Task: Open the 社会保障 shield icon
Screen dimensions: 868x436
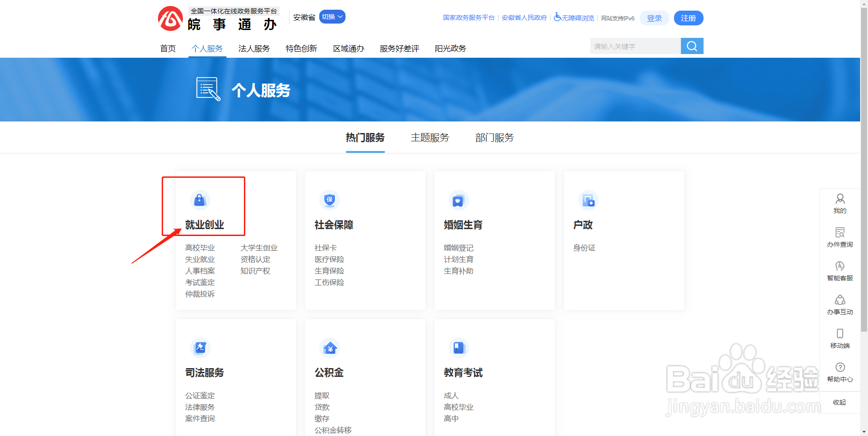Action: [329, 200]
